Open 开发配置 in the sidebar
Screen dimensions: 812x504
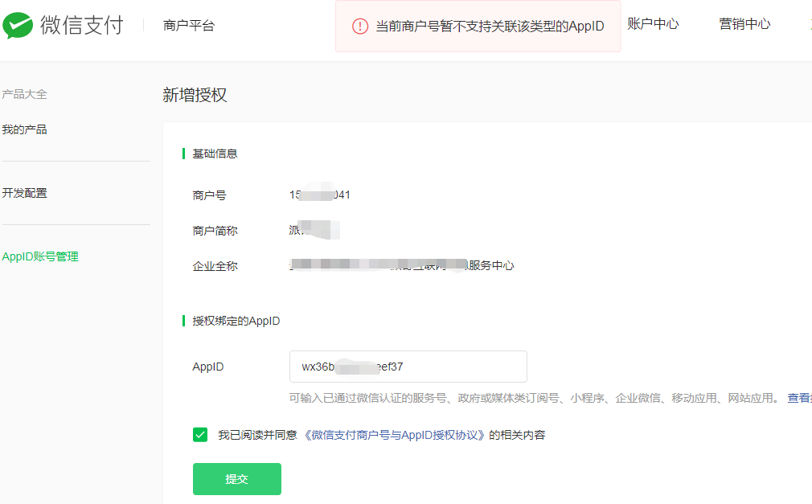tap(24, 193)
